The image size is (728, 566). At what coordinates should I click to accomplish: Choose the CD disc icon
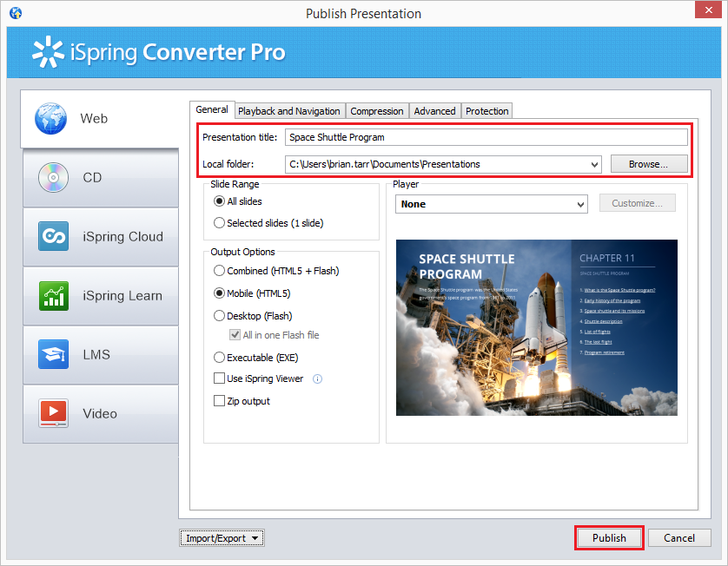click(53, 177)
